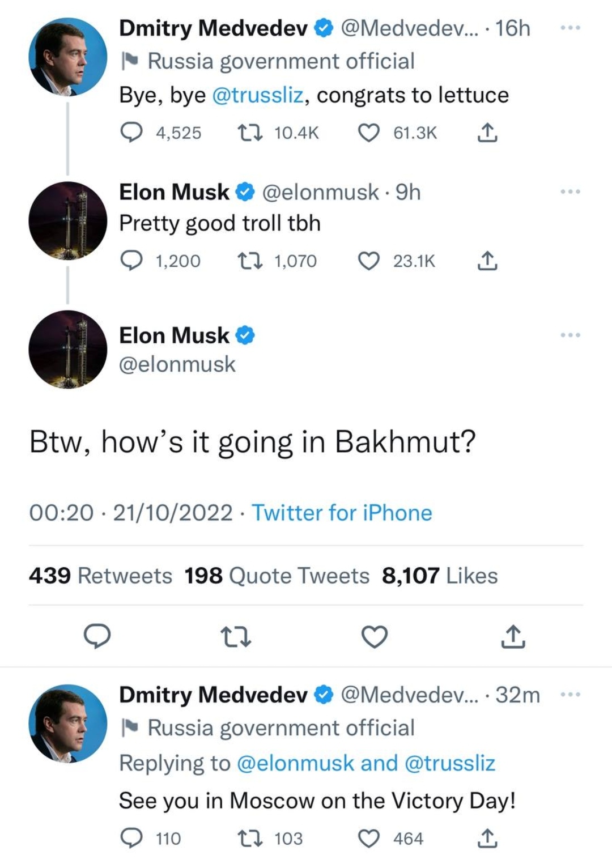612x868 pixels.
Task: Click the @trussliz mention in the first tweet
Action: coord(258,95)
